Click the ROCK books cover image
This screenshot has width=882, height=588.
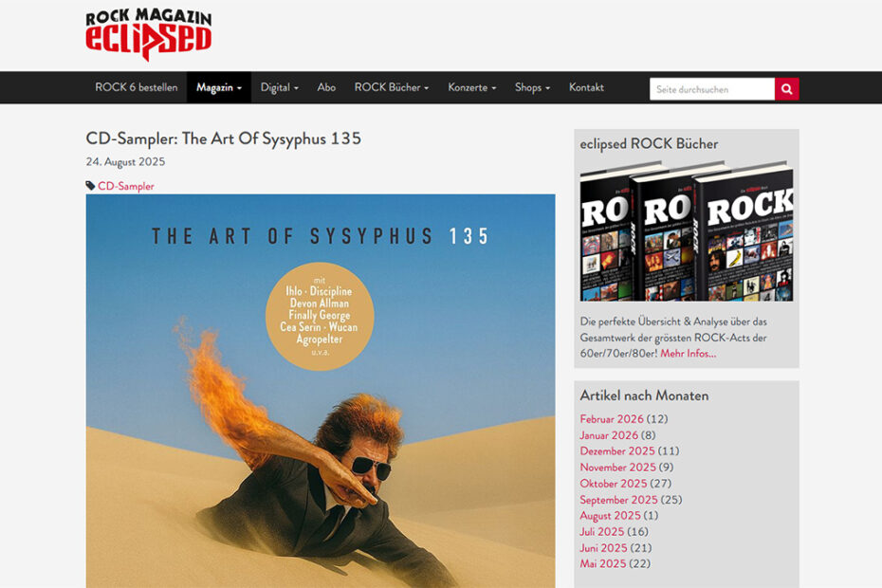687,230
